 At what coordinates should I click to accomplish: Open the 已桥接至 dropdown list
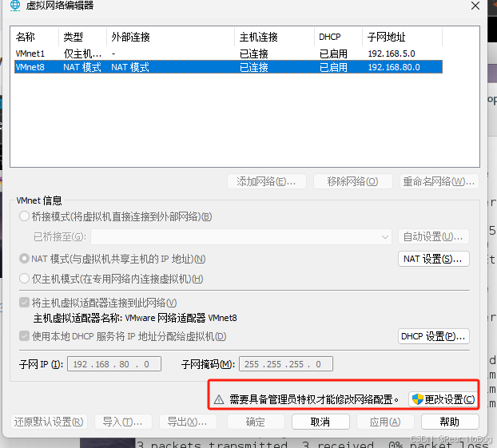pos(241,237)
